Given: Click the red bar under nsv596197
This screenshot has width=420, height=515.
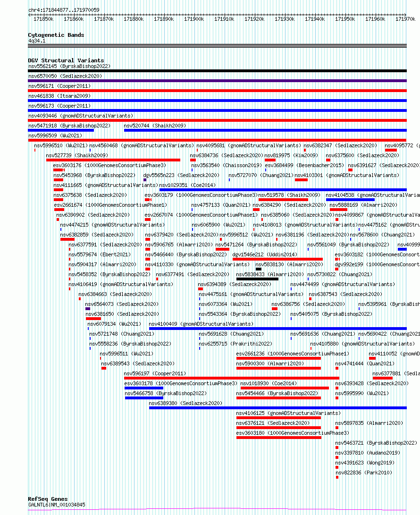Looking at the screenshot, I should click(232, 379).
